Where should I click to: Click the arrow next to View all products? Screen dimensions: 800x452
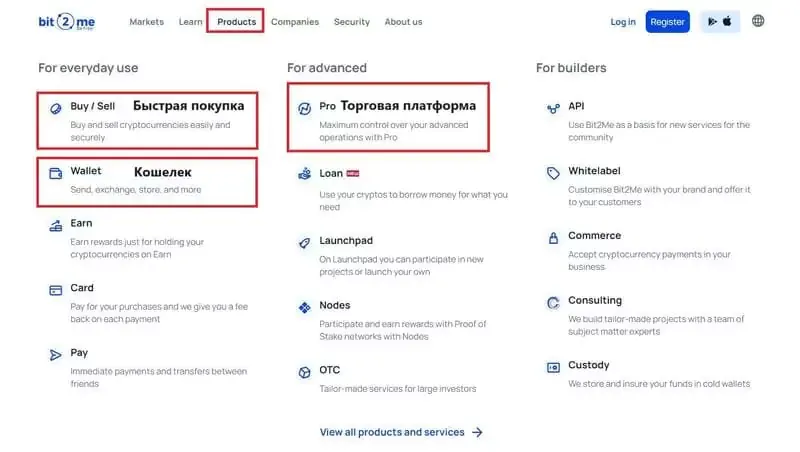(x=477, y=433)
